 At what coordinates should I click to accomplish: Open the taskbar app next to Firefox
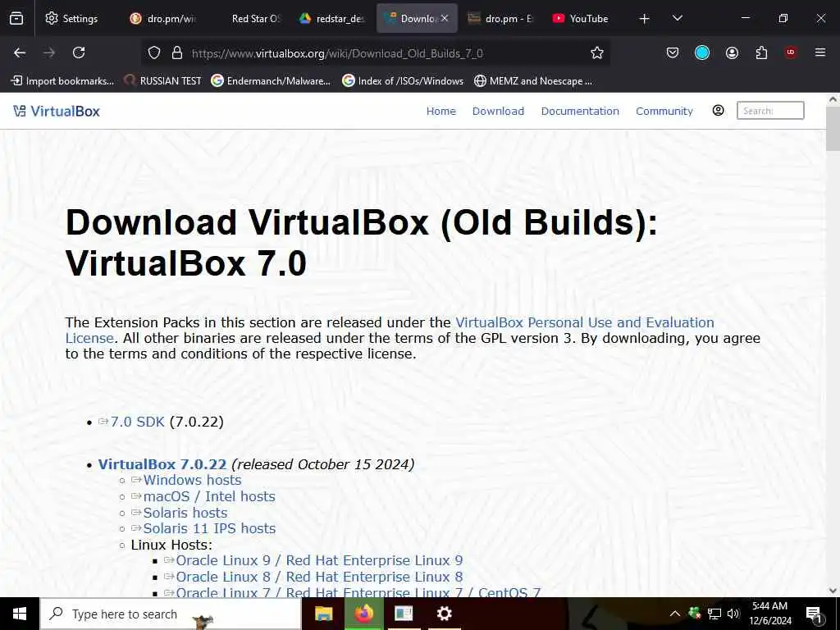[404, 614]
